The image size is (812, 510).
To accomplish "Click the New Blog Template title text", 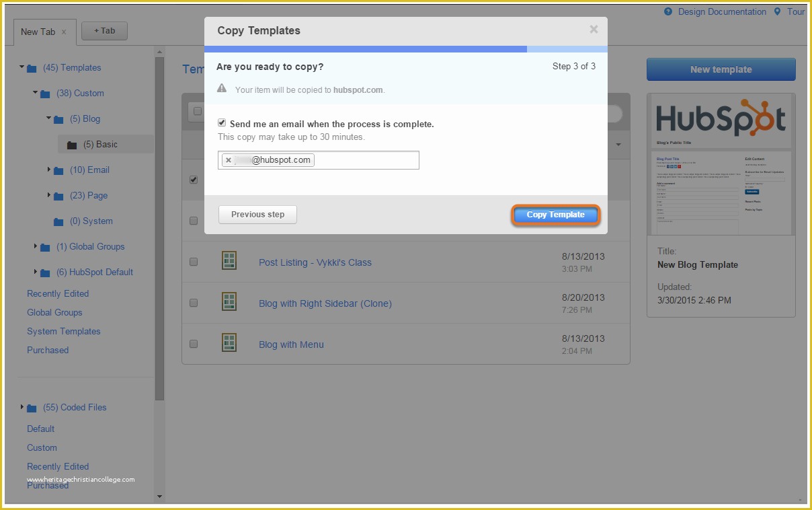I will (698, 264).
